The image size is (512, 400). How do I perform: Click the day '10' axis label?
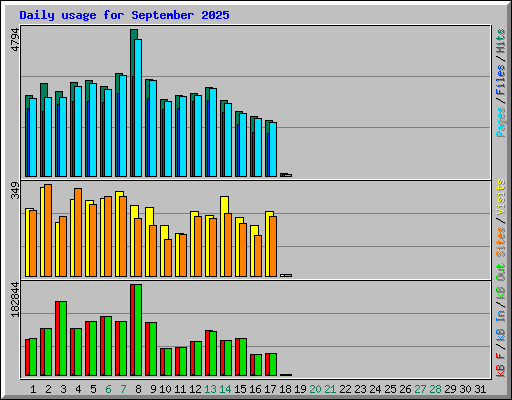click(165, 389)
